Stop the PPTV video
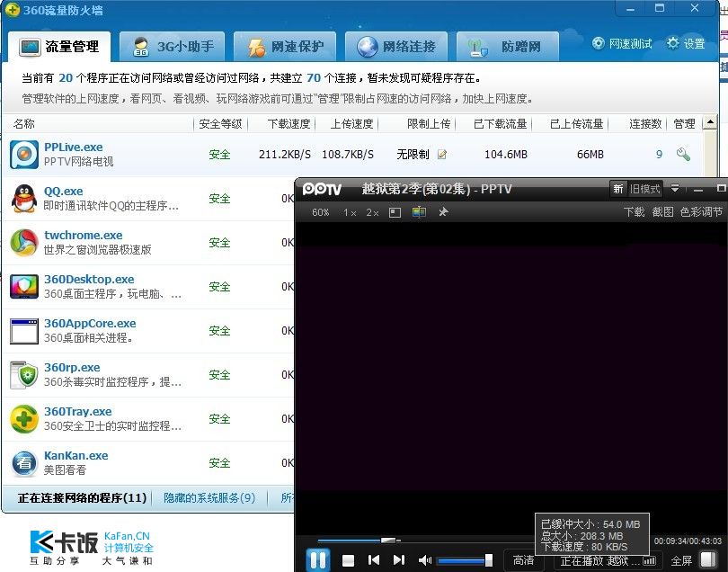Image resolution: width=728 pixels, height=572 pixels. coord(348,560)
